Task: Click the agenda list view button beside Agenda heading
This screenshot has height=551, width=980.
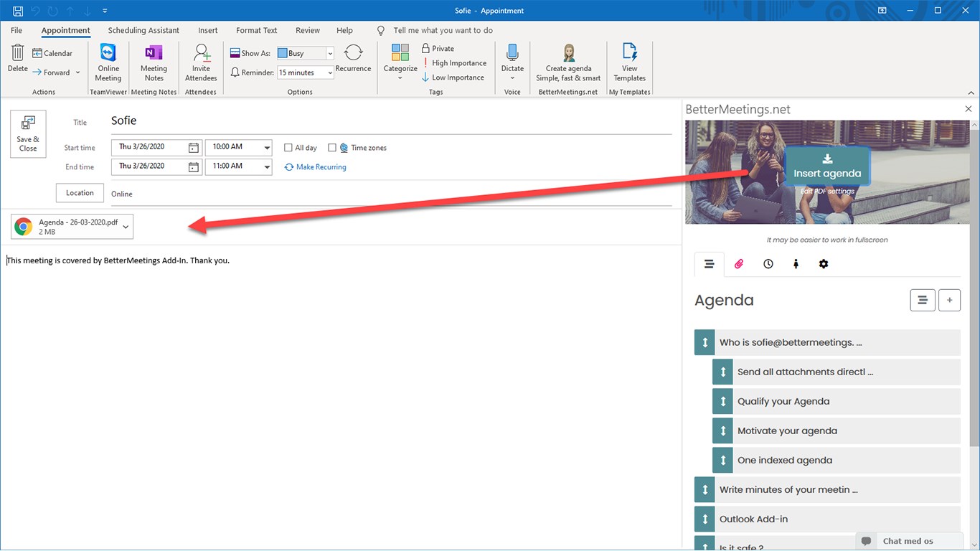Action: pos(923,300)
